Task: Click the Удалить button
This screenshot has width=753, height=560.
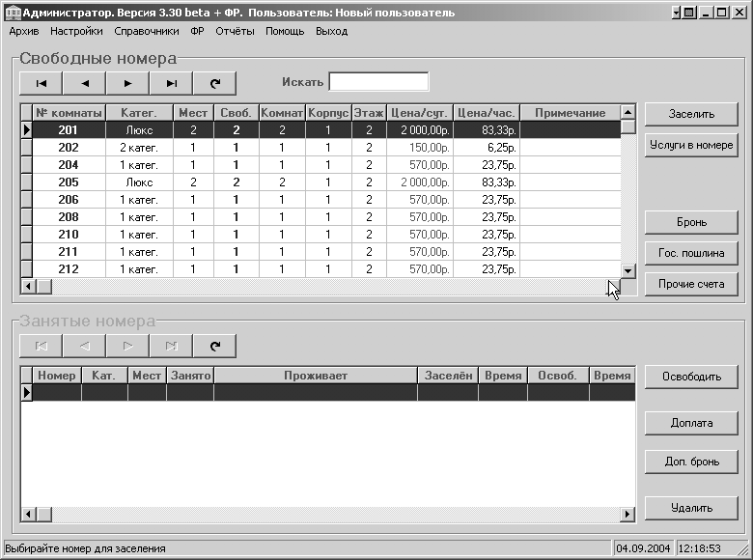Action: 691,508
